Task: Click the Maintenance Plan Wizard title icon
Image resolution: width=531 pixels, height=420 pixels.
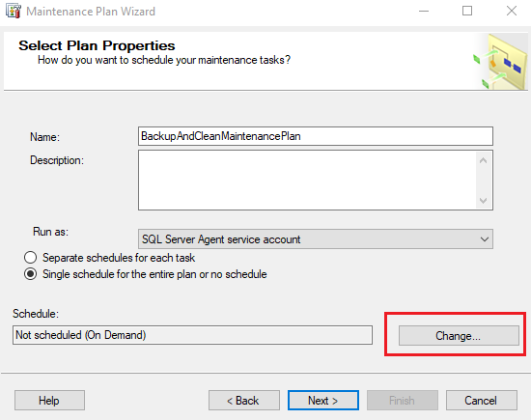Action: coord(14,12)
